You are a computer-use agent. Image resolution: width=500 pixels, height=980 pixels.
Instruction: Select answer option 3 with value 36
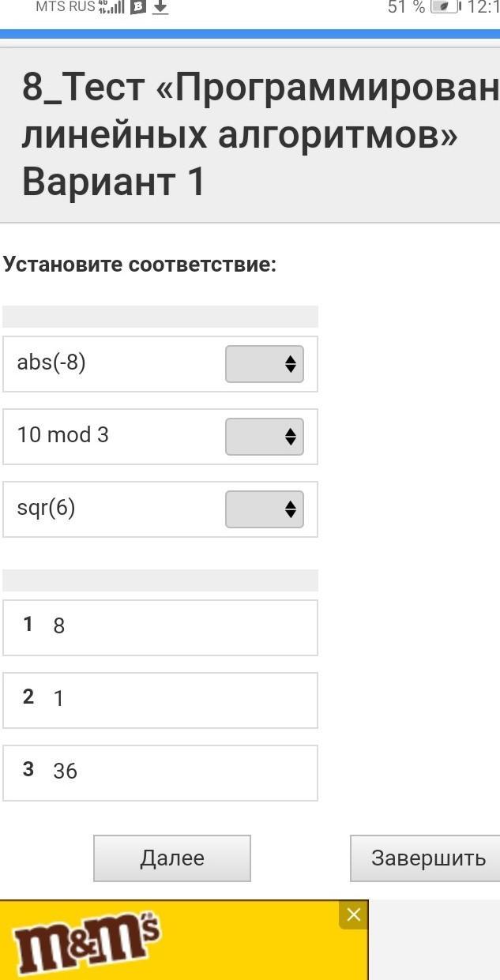tap(160, 773)
